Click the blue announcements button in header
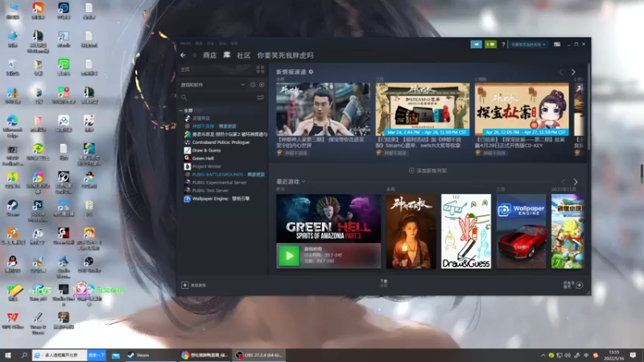This screenshot has width=644, height=362. point(476,44)
